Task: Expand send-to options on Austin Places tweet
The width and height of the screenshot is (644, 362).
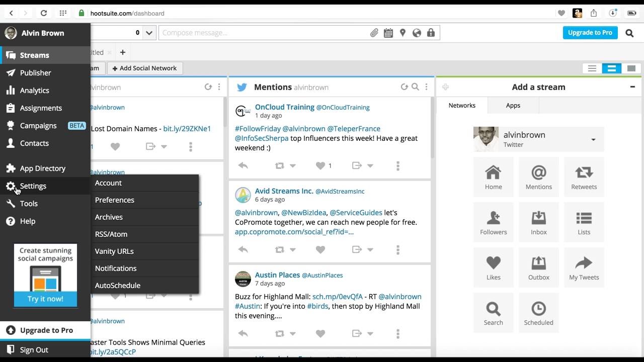Action: (x=370, y=334)
